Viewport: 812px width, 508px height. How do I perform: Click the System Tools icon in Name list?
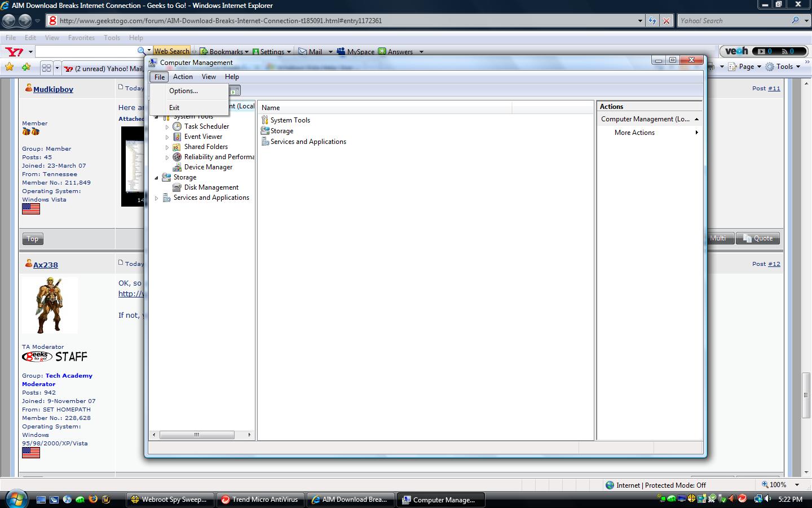[265, 120]
